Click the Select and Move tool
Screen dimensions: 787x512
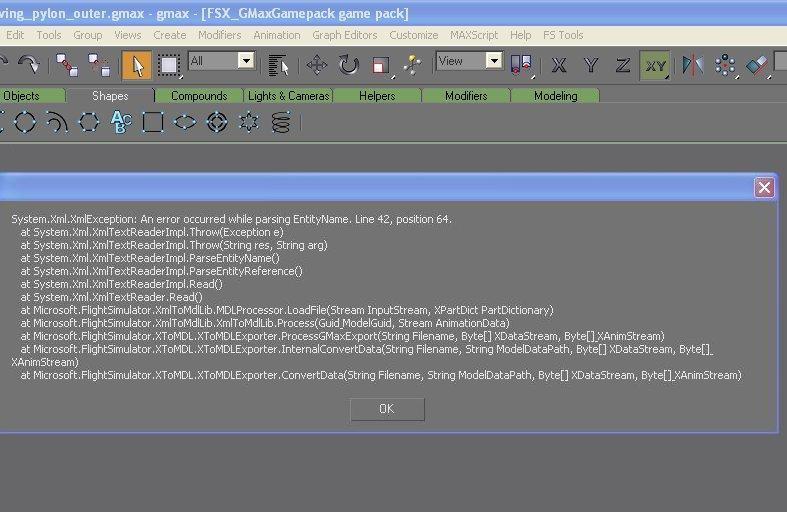317,65
